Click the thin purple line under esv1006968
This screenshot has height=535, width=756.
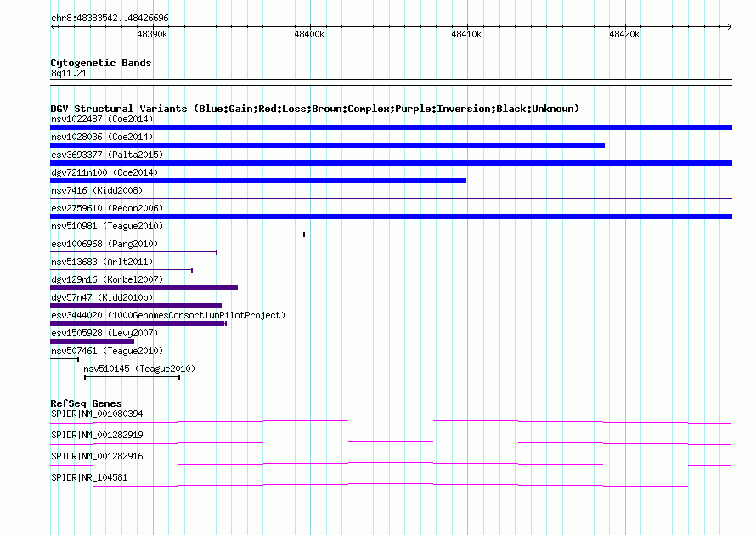click(133, 252)
